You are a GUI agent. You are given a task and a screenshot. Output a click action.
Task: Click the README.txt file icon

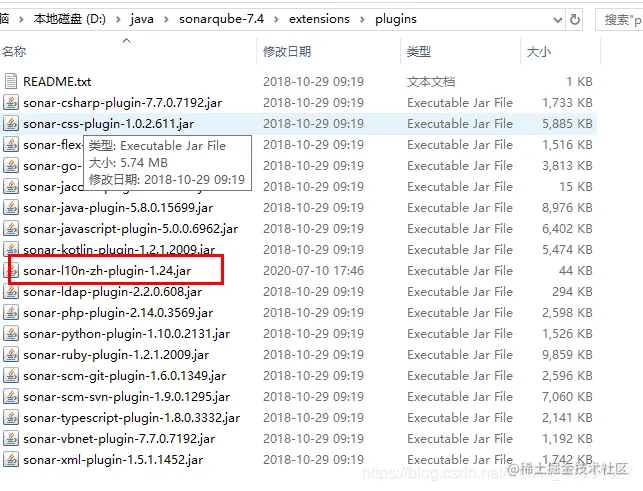tap(11, 81)
